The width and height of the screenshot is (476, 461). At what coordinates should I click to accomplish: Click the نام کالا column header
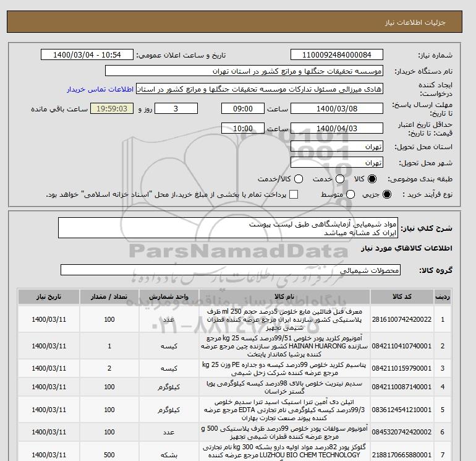coord(284,296)
